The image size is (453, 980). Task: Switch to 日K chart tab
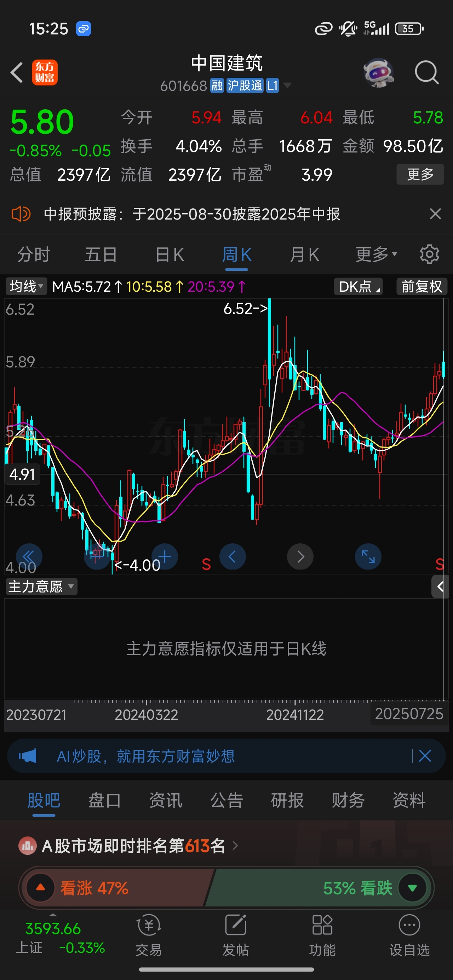point(170,254)
